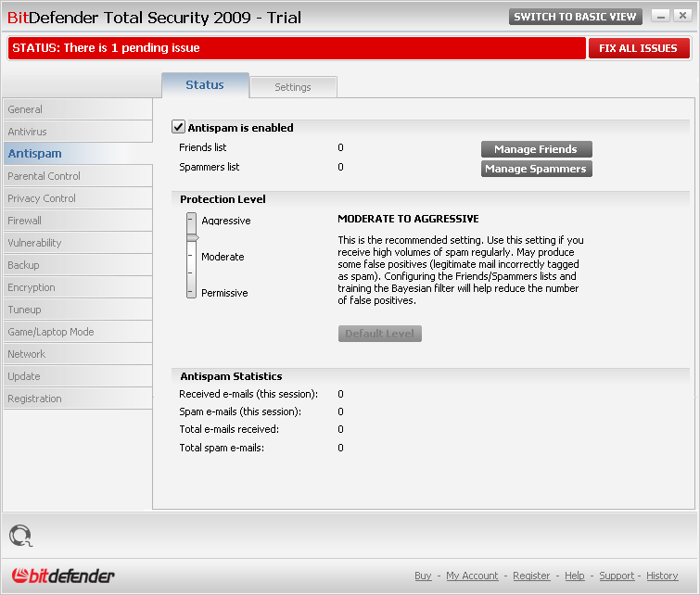Screen dimensions: 700x595
Task: Click Manage Spammers button
Action: (x=536, y=169)
